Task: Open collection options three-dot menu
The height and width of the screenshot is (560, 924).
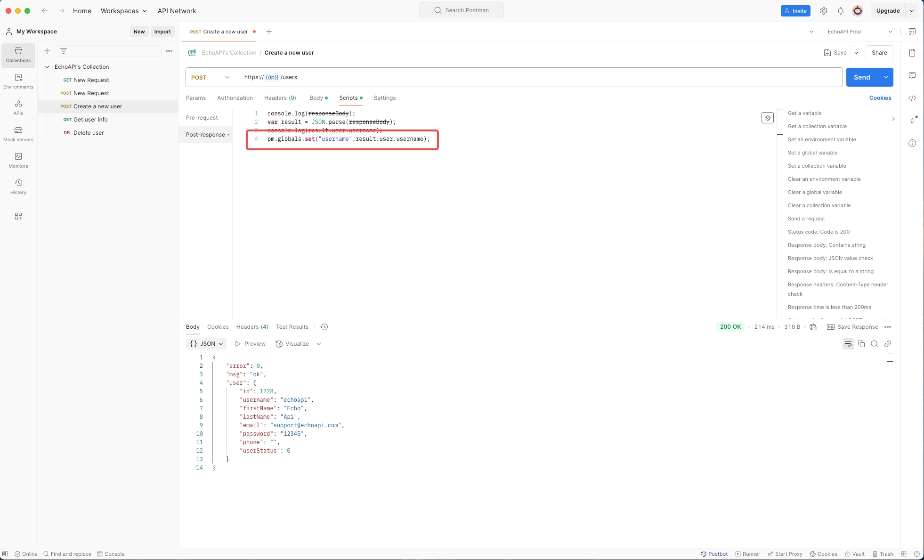Action: (169, 51)
